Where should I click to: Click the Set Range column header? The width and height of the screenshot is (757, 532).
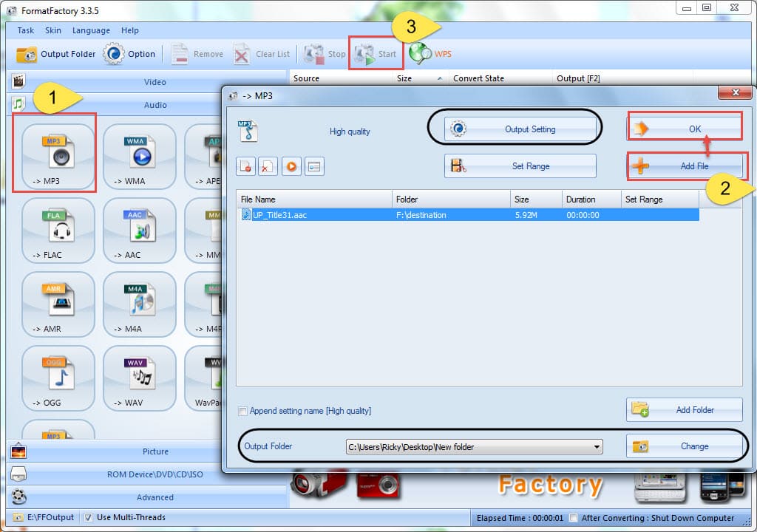click(660, 199)
